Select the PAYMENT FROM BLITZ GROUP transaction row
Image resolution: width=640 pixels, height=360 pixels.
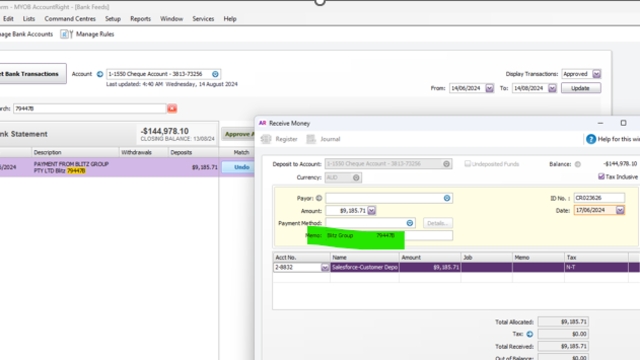109,167
